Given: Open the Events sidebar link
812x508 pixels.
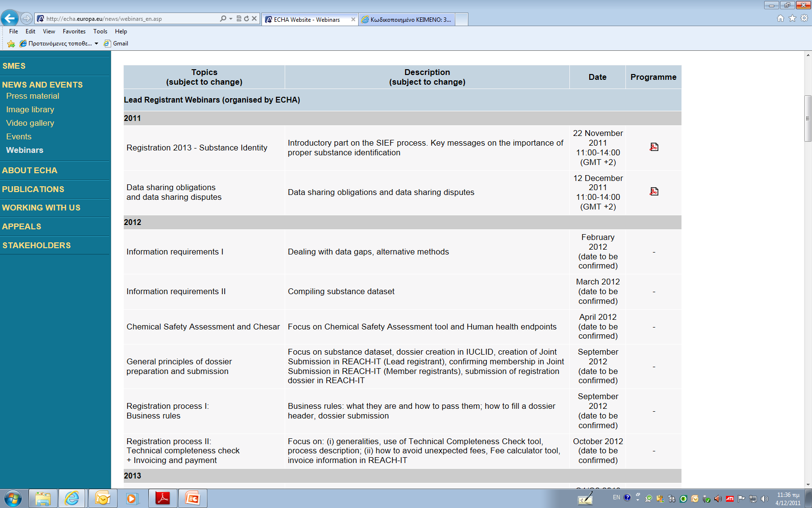Looking at the screenshot, I should (x=19, y=136).
